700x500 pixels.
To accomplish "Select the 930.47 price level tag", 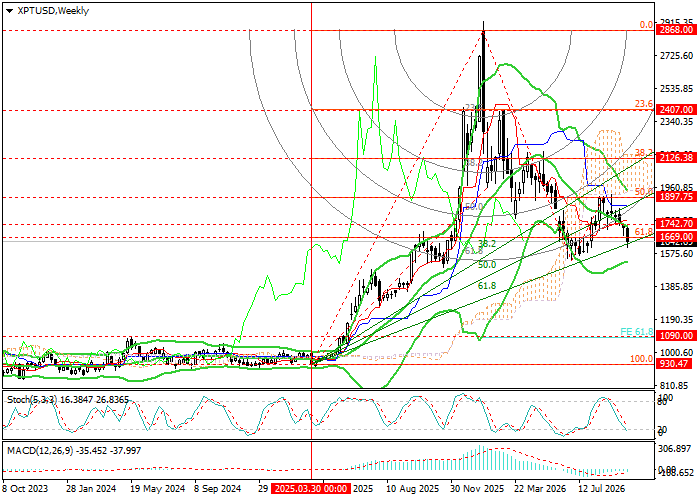I will pyautogui.click(x=675, y=364).
